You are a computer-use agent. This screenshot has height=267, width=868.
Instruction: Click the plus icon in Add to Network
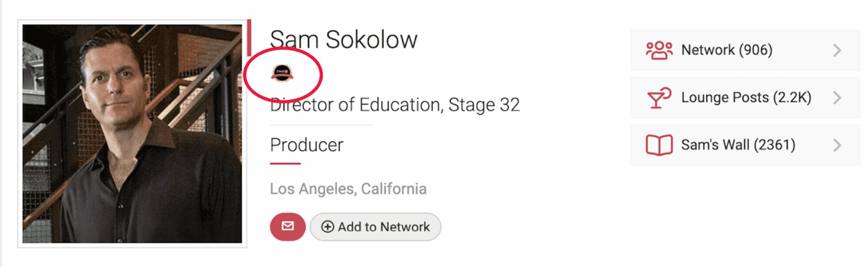click(x=328, y=227)
